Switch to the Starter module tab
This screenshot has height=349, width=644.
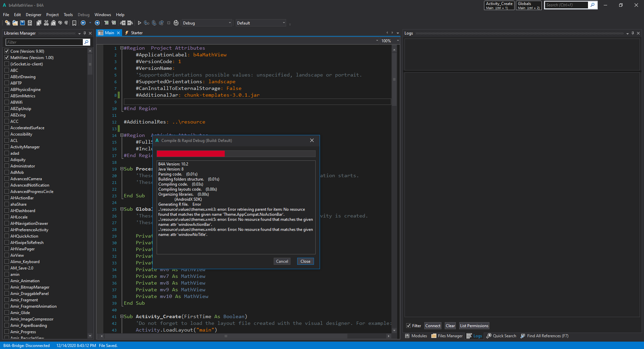tap(134, 33)
